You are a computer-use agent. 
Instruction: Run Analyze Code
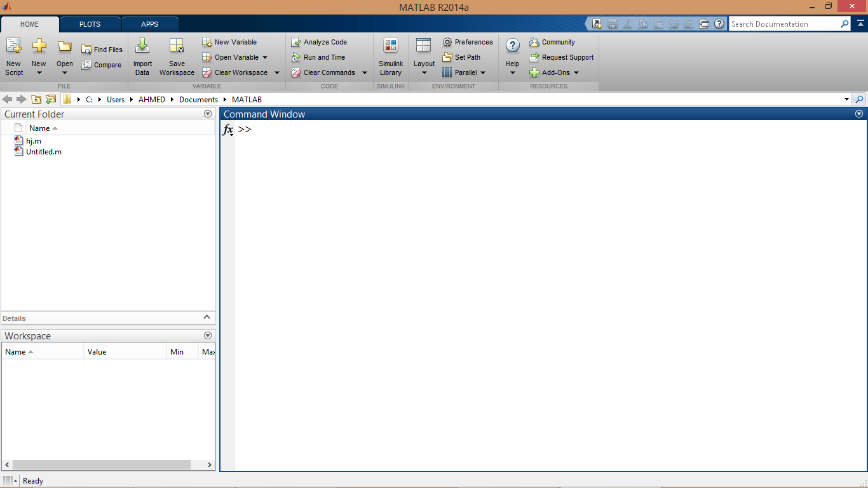click(319, 42)
